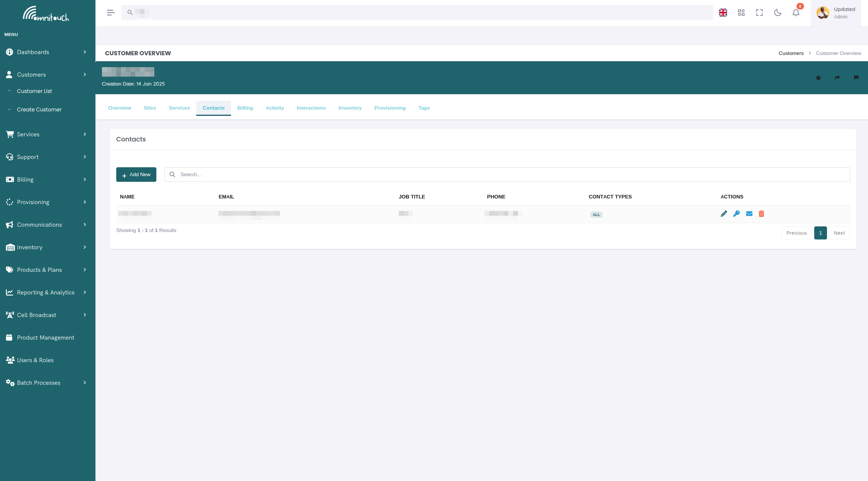Image resolution: width=868 pixels, height=481 pixels.
Task: Star this customer as a favorite
Action: [x=818, y=78]
